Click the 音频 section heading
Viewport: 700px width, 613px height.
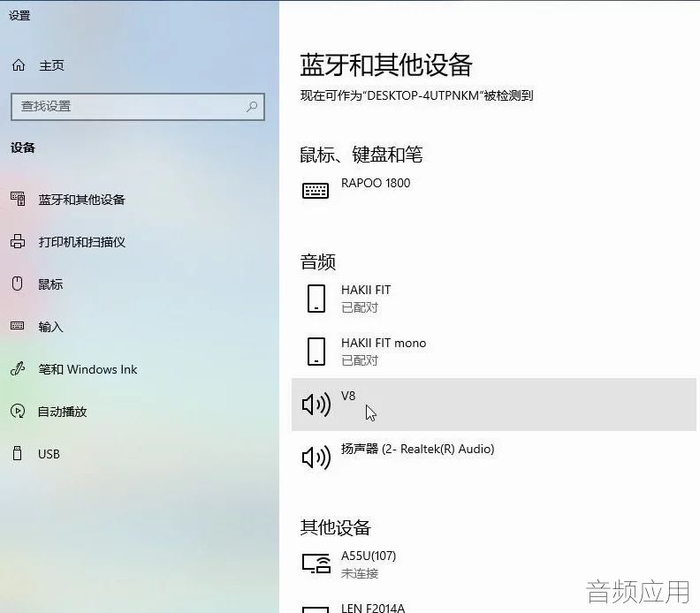[318, 261]
